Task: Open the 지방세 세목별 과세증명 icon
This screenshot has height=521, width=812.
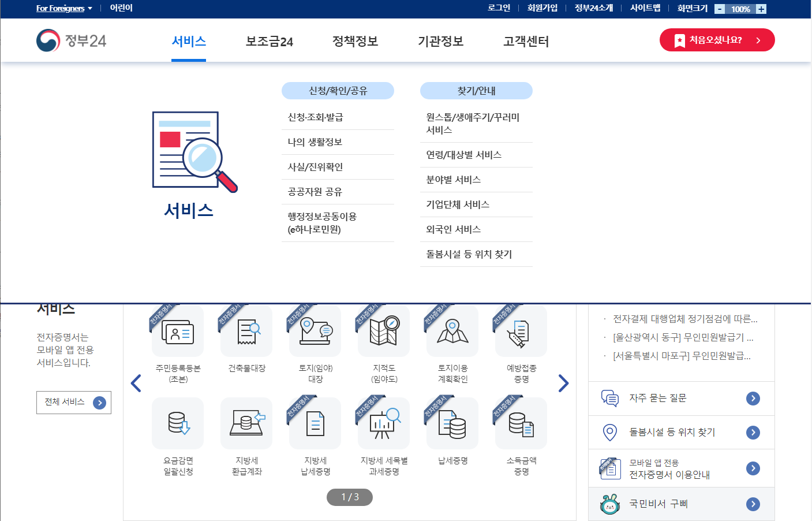Action: tap(384, 423)
